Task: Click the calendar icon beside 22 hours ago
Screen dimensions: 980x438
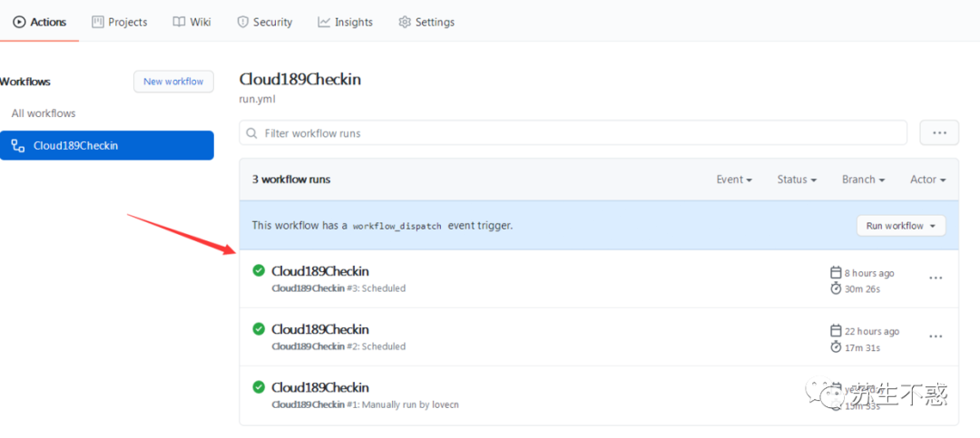Action: (x=836, y=330)
